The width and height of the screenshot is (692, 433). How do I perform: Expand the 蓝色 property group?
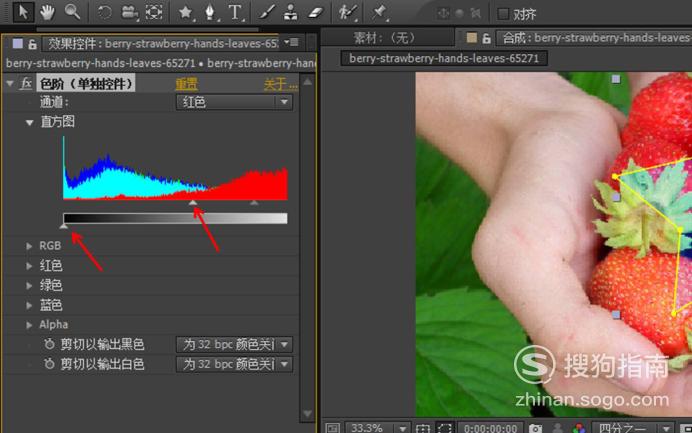tap(29, 305)
